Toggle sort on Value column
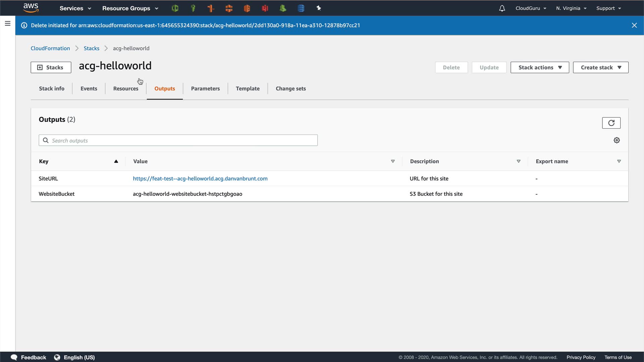This screenshot has height=362, width=644. [x=393, y=161]
